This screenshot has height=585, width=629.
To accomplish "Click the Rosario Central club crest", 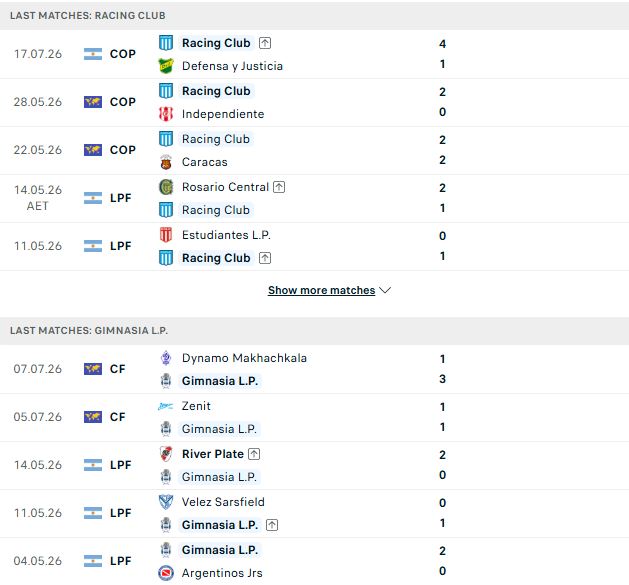I will pyautogui.click(x=166, y=187).
